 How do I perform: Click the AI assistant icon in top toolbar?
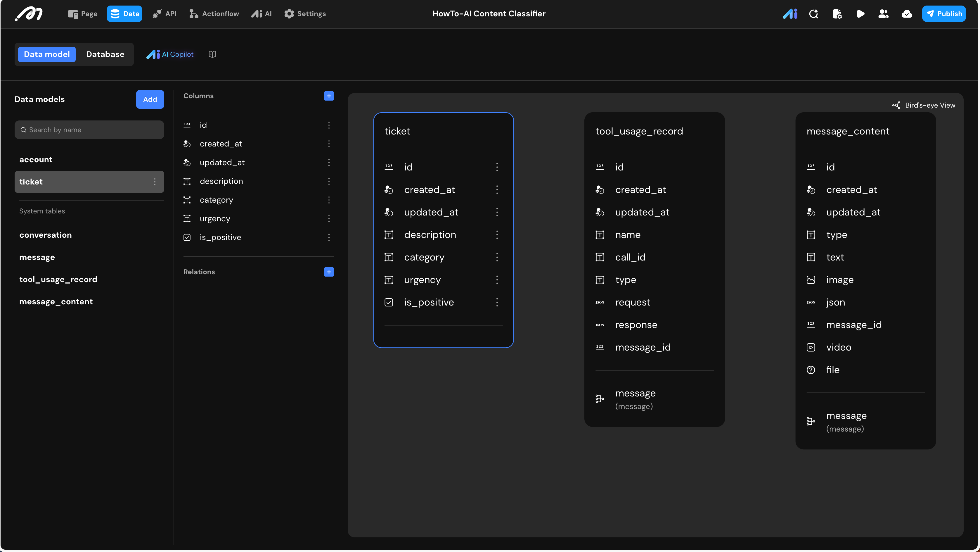tap(790, 14)
